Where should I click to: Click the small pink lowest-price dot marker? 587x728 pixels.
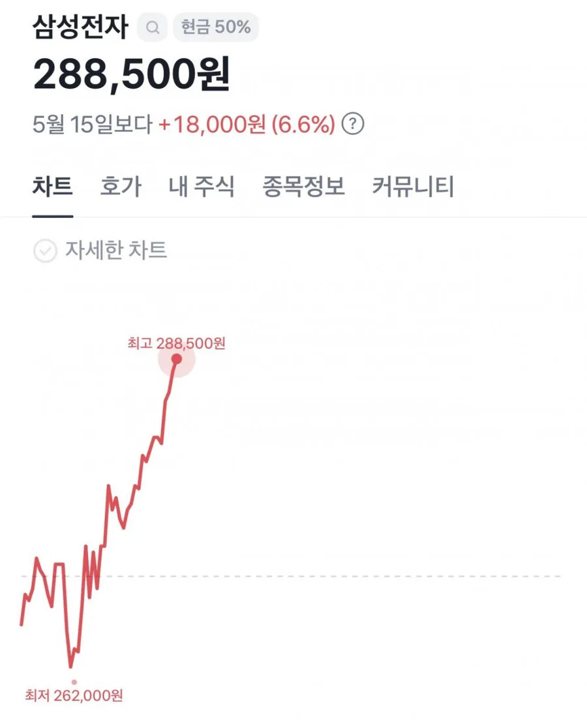[74, 682]
